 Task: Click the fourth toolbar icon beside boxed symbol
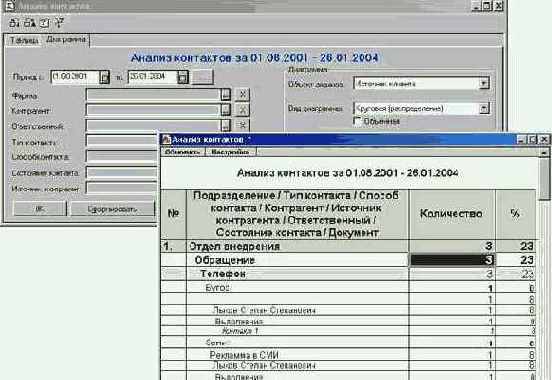pos(59,23)
